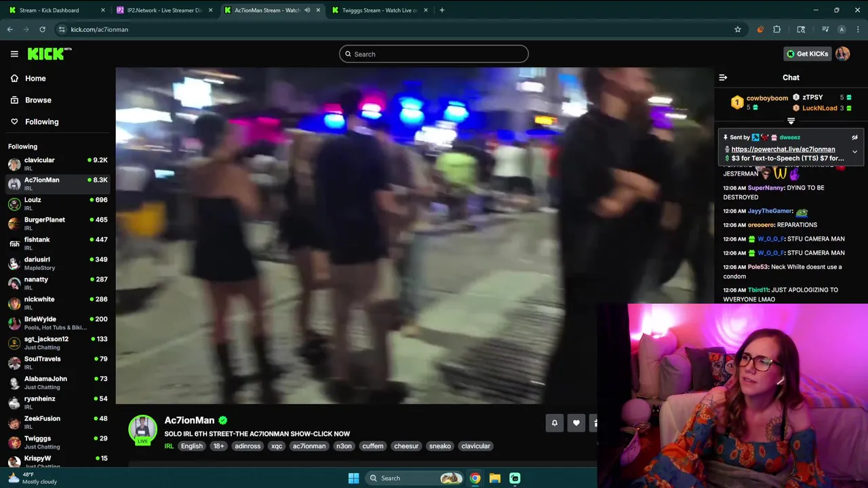Open the Chrome three-dot menu

click(x=858, y=29)
